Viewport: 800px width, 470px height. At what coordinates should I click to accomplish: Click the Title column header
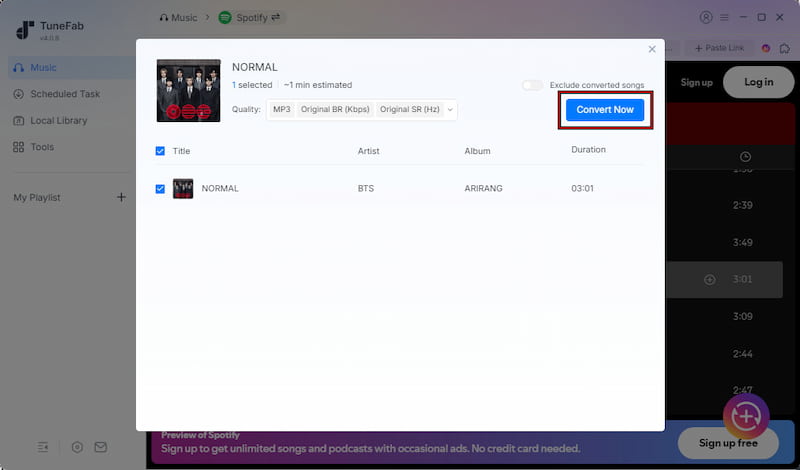pyautogui.click(x=181, y=151)
